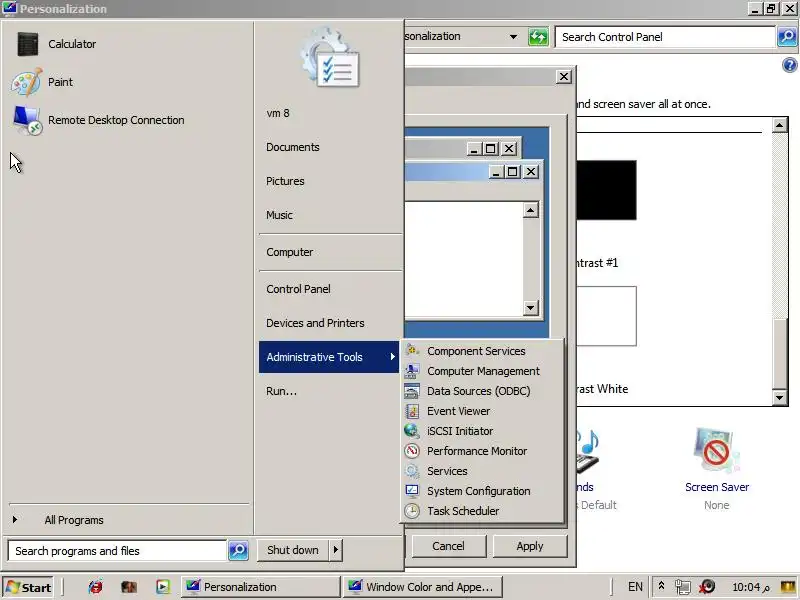
Task: Open Calculator from the Start menu
Action: coord(72,44)
